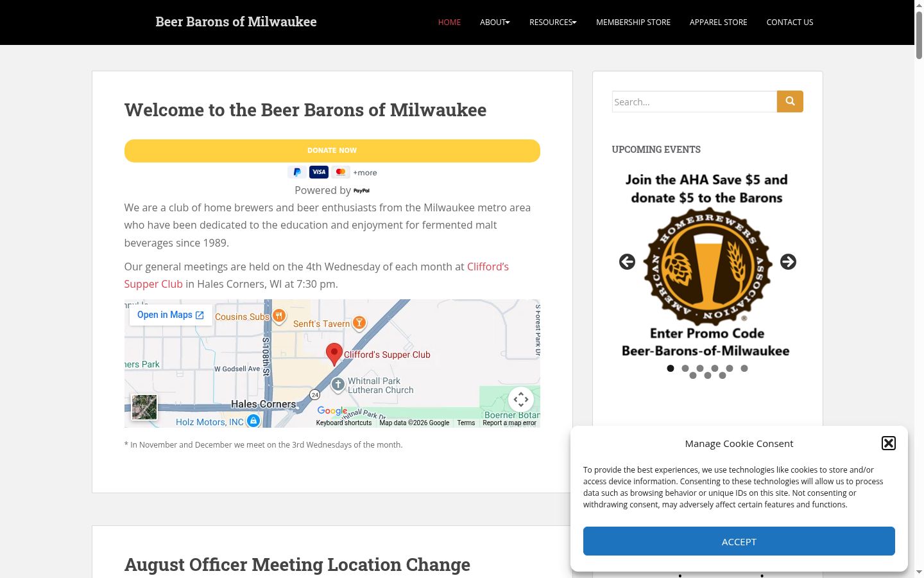Click the Whitnall Park Lutheran Church marker

(x=338, y=384)
